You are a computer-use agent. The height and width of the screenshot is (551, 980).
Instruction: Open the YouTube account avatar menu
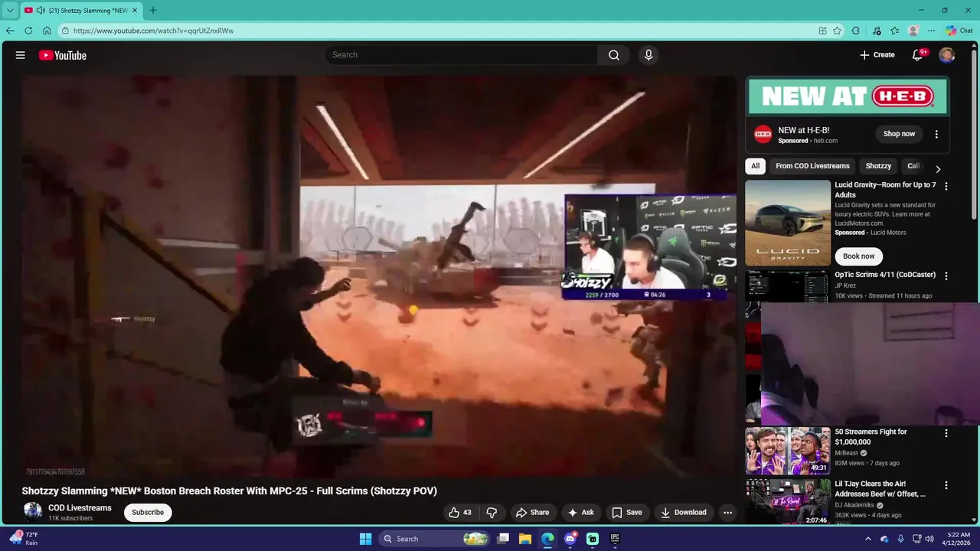click(947, 55)
